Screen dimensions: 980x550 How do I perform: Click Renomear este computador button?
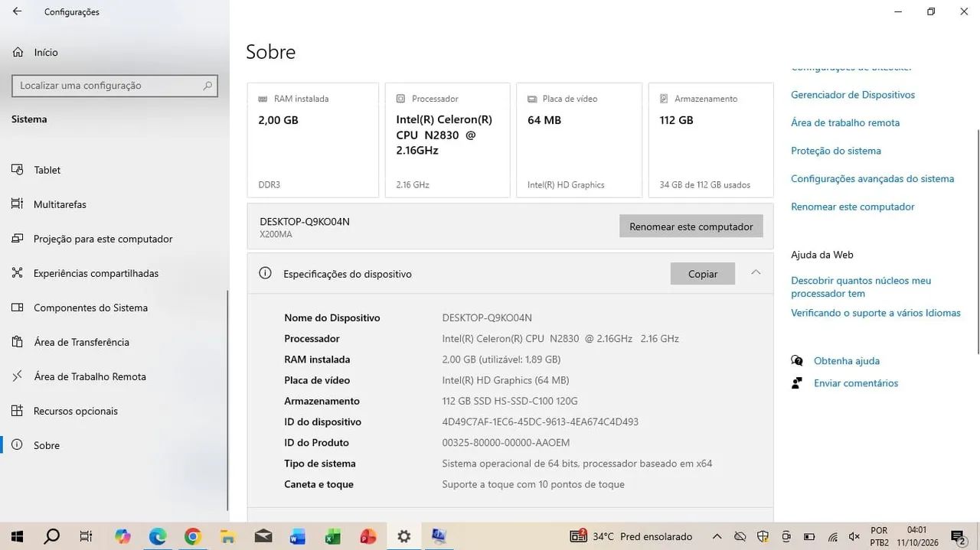(x=691, y=226)
